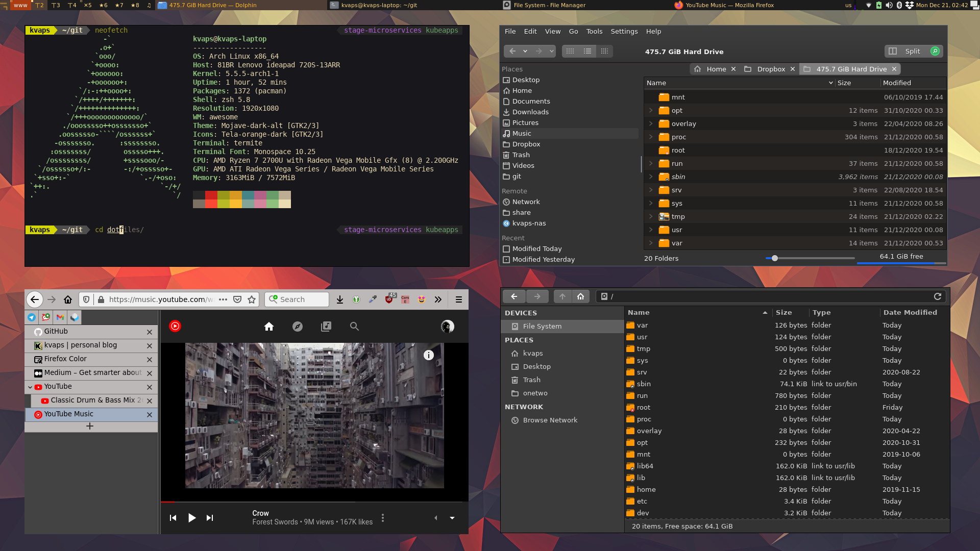
Task: Open Firefox tracking protection shield
Action: click(86, 299)
